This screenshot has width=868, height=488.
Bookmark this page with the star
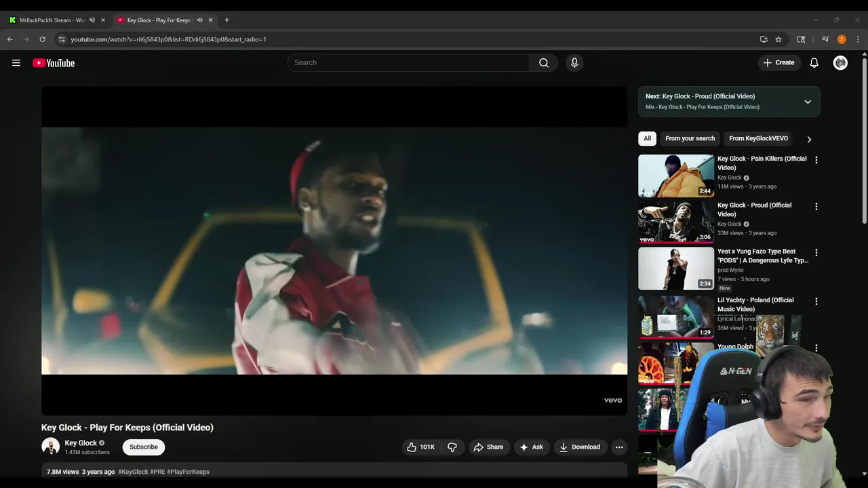778,39
